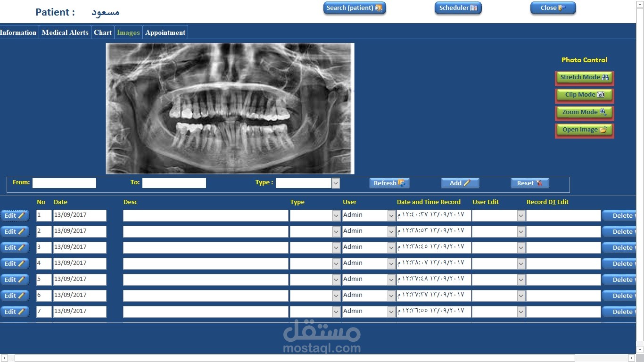Delete record number 7
The image size is (644, 362).
point(619,312)
